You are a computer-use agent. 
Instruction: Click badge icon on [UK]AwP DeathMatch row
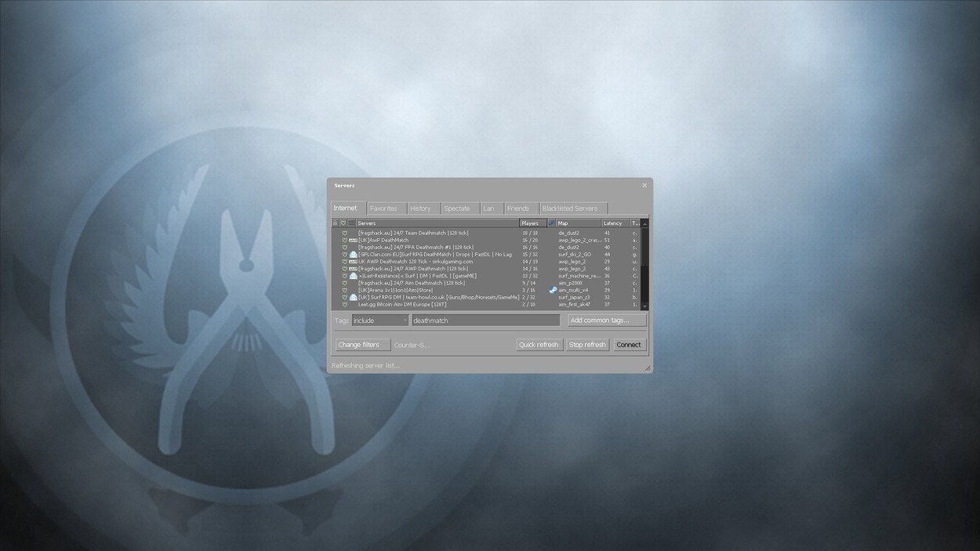(x=353, y=240)
